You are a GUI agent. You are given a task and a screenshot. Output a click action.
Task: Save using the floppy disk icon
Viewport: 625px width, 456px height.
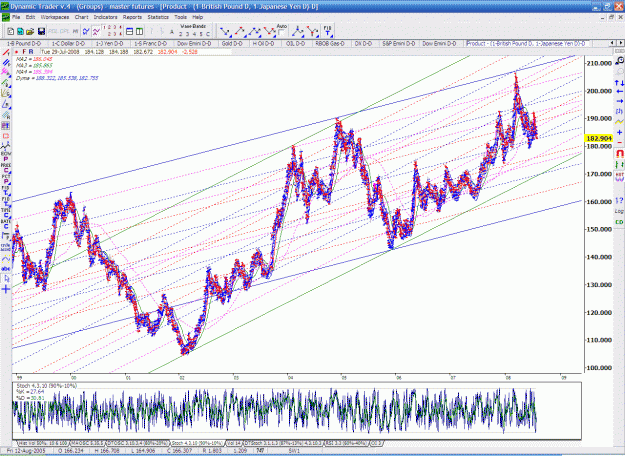41,31
